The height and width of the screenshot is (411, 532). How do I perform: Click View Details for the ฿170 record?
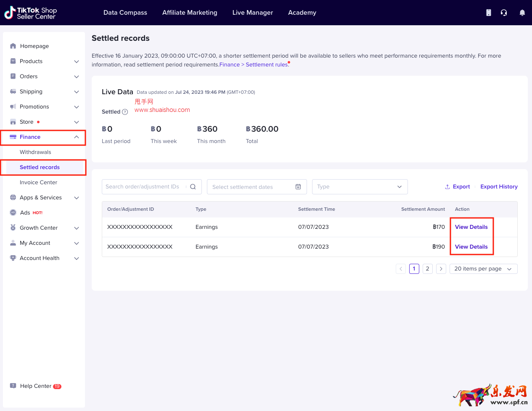pyautogui.click(x=471, y=227)
